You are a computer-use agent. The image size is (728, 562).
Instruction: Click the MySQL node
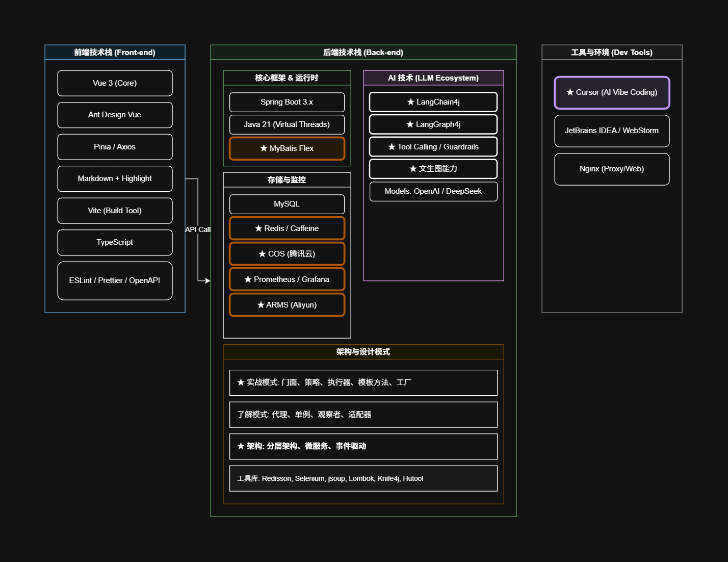[x=287, y=204]
